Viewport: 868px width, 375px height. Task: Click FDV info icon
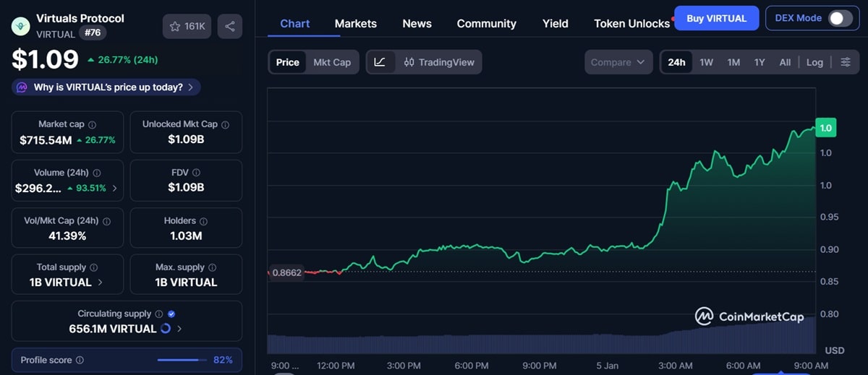pos(196,173)
